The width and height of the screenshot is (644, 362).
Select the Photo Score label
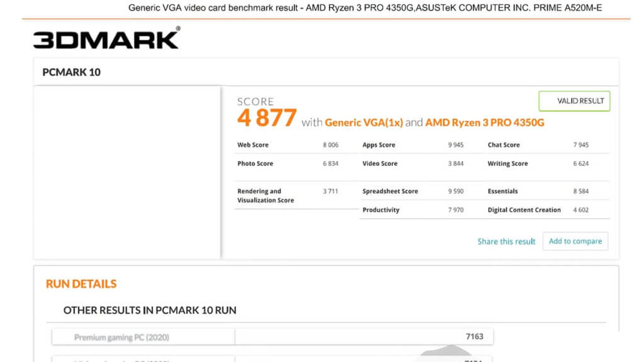[x=255, y=163]
